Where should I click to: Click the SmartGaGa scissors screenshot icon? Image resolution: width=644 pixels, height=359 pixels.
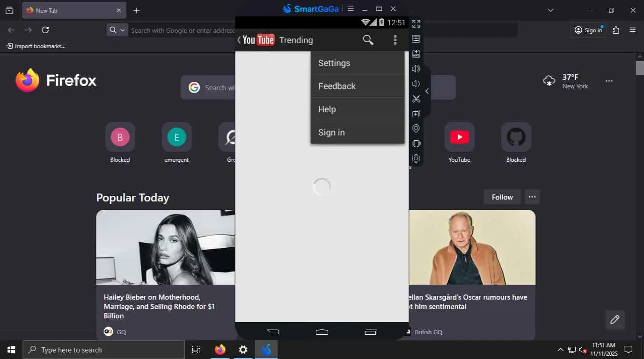(416, 99)
